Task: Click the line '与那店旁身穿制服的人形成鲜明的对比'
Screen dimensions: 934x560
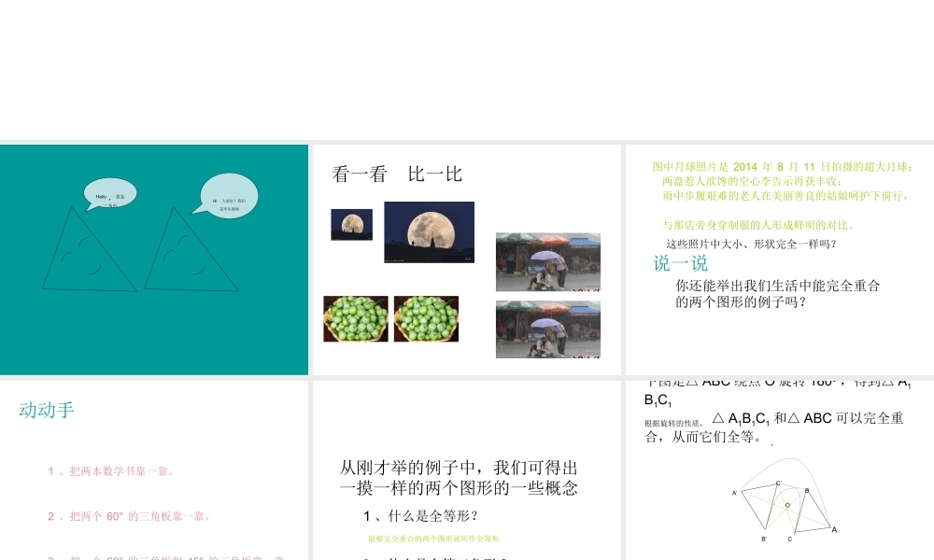Action: click(x=758, y=225)
